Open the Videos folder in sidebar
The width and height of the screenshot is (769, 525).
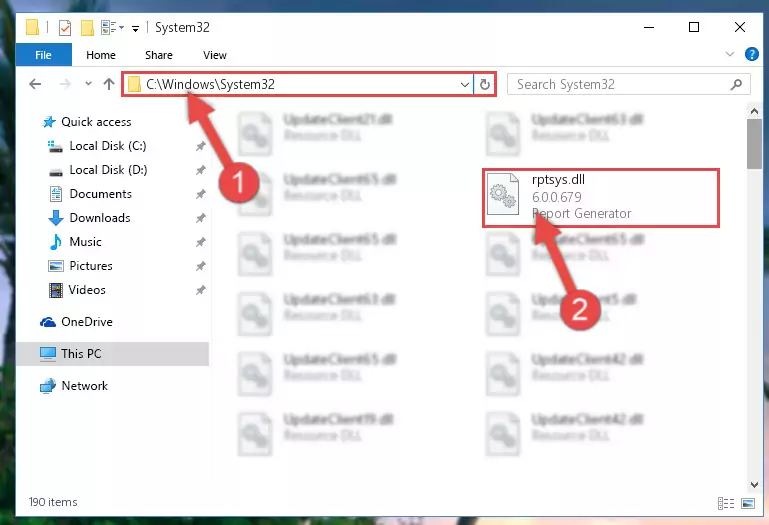(87, 290)
